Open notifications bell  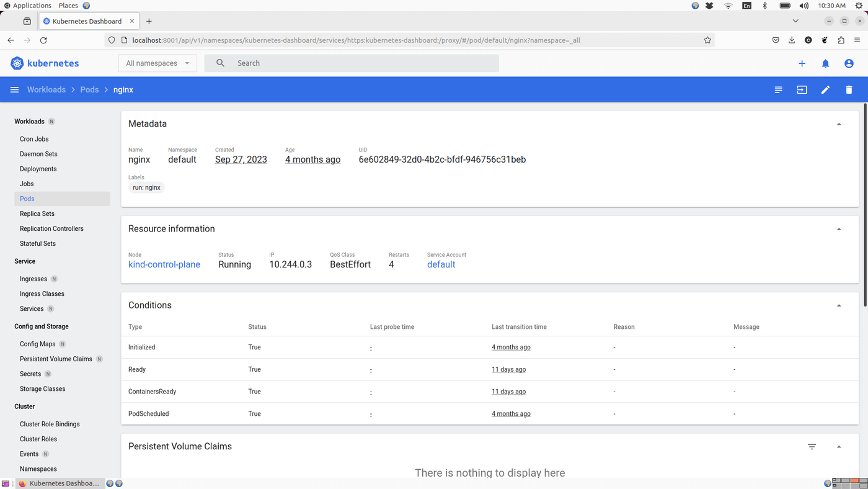[x=825, y=63]
